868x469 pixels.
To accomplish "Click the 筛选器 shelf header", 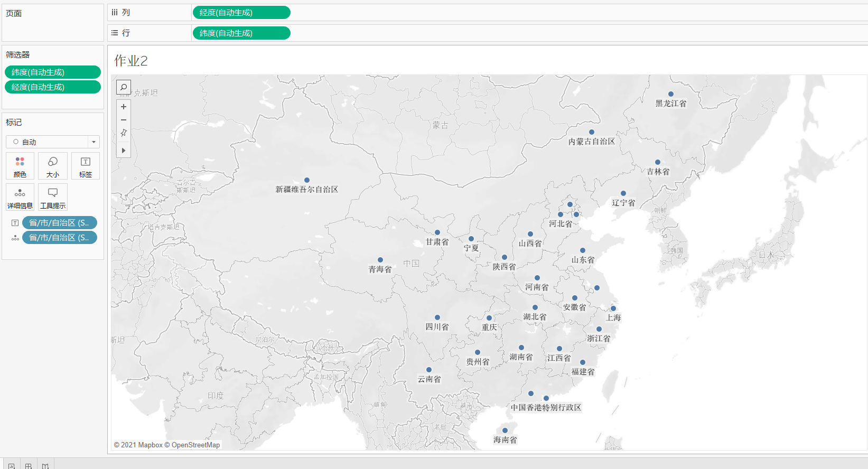I will coord(18,54).
